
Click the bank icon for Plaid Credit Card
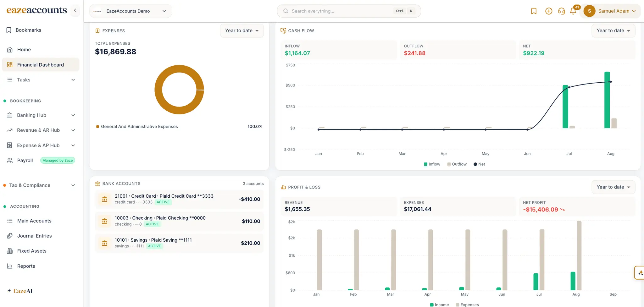pyautogui.click(x=105, y=199)
